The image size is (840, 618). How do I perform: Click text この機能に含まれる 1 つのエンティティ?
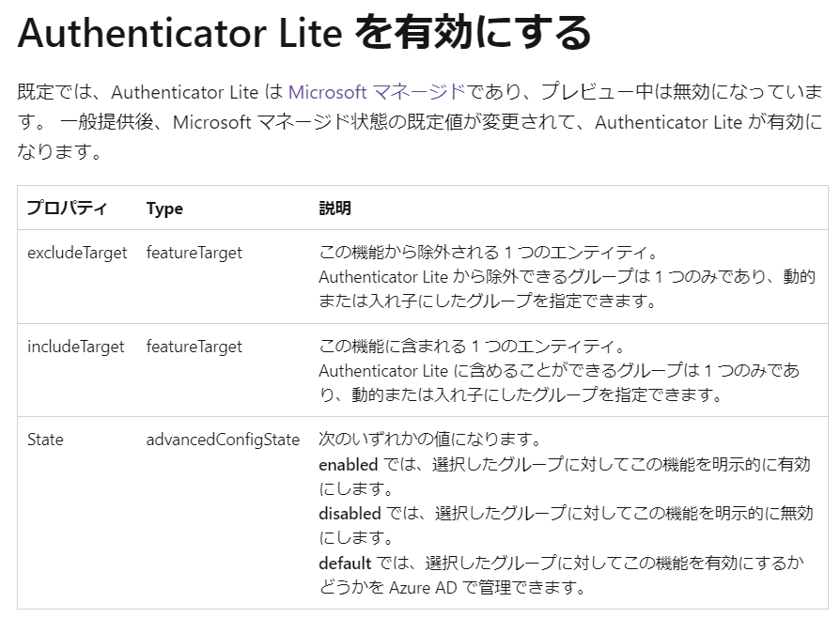(468, 347)
